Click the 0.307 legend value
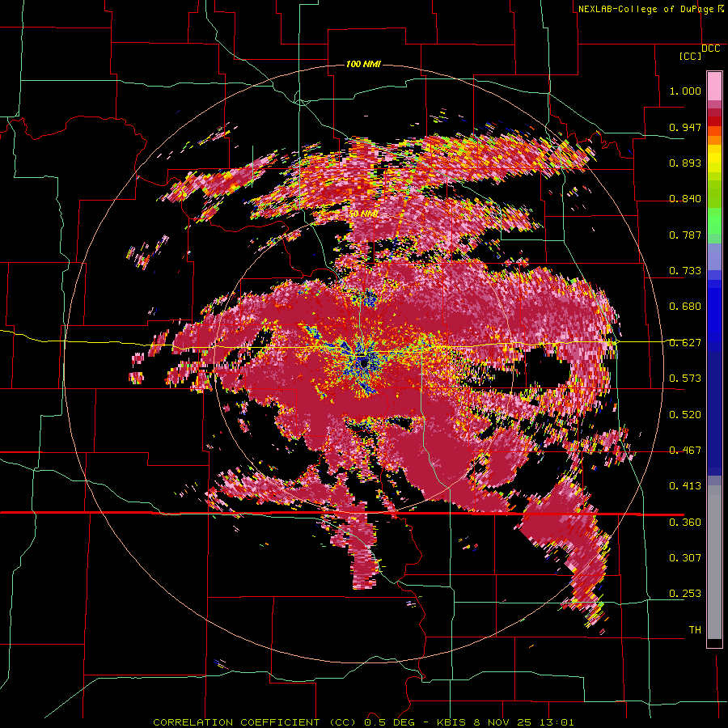Image resolution: width=728 pixels, height=728 pixels. [x=685, y=558]
